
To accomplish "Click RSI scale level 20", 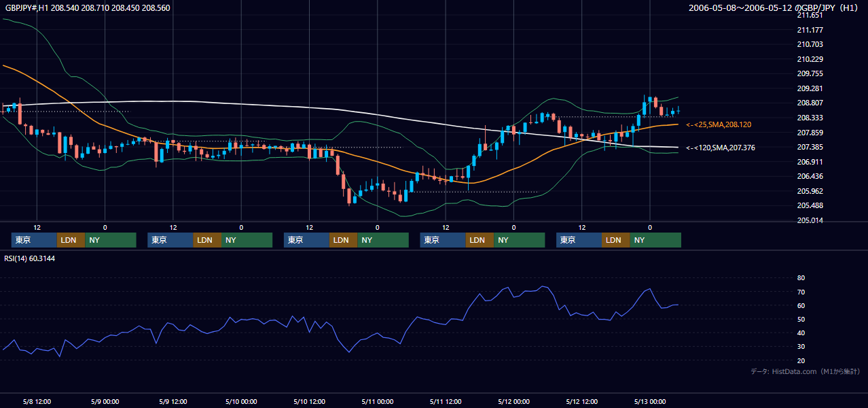I will point(801,360).
